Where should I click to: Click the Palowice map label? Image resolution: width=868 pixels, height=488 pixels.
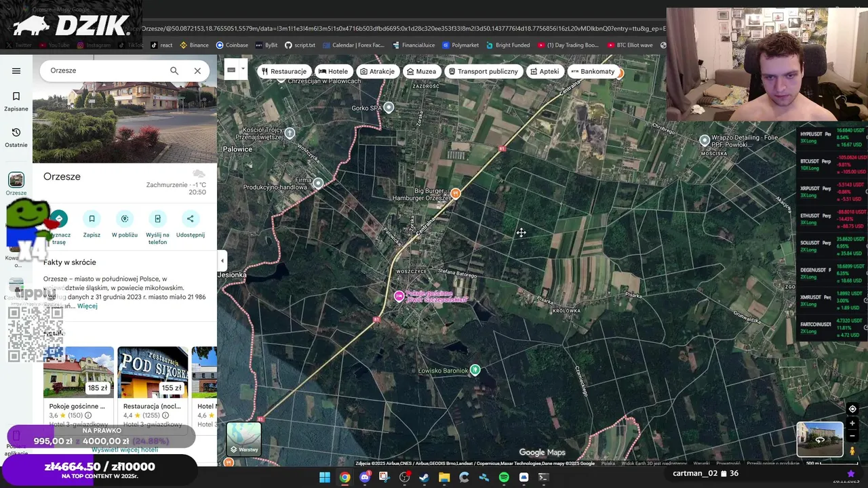click(237, 149)
